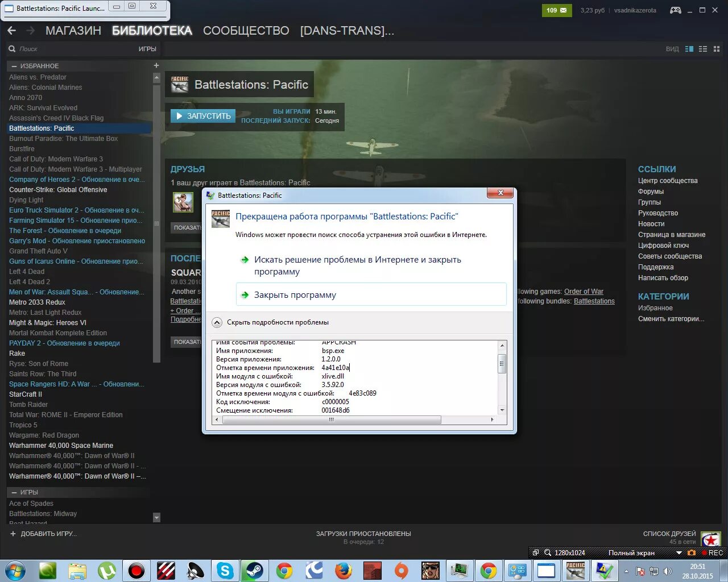Click the speaker volume tray icon
The image size is (728, 582).
(x=668, y=571)
